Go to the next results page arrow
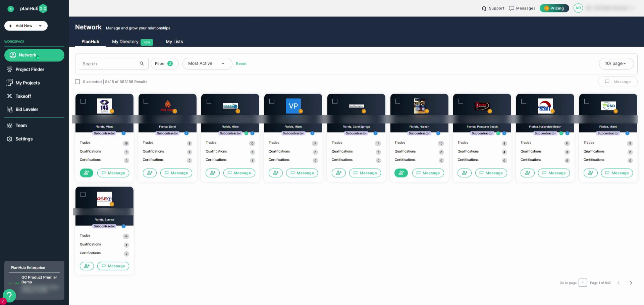The image size is (644, 305). click(631, 283)
